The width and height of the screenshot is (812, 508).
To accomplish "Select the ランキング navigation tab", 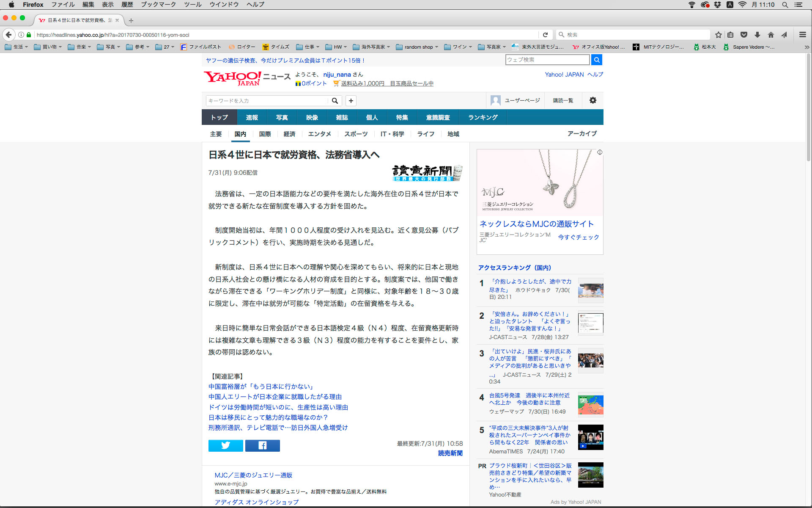I will click(x=483, y=117).
